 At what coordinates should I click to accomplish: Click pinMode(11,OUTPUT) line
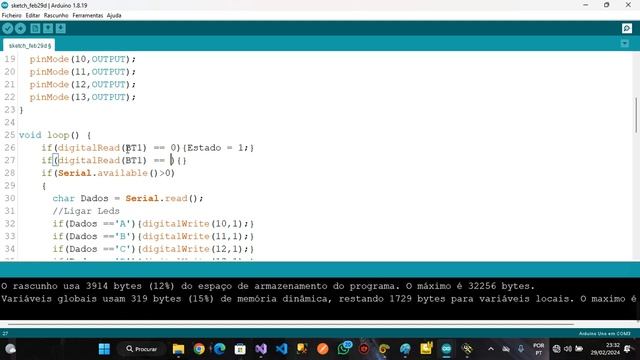pyautogui.click(x=82, y=72)
